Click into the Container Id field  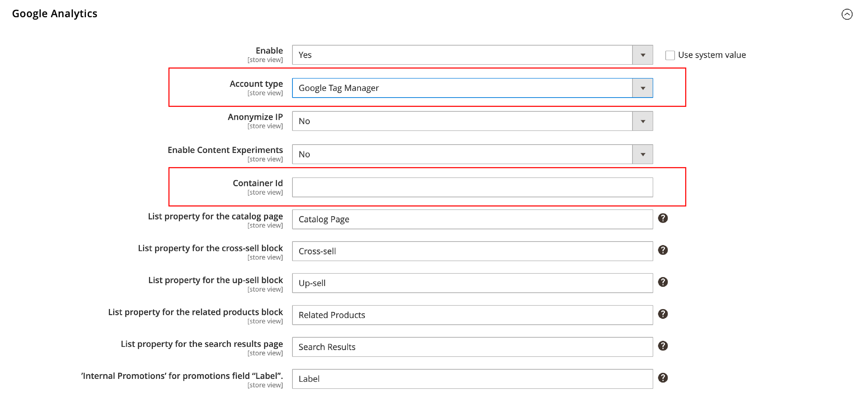click(x=473, y=187)
